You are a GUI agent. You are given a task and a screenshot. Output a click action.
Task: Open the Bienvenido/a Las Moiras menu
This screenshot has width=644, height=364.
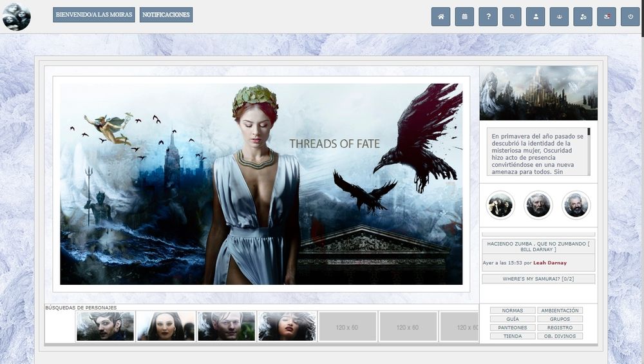(x=94, y=15)
